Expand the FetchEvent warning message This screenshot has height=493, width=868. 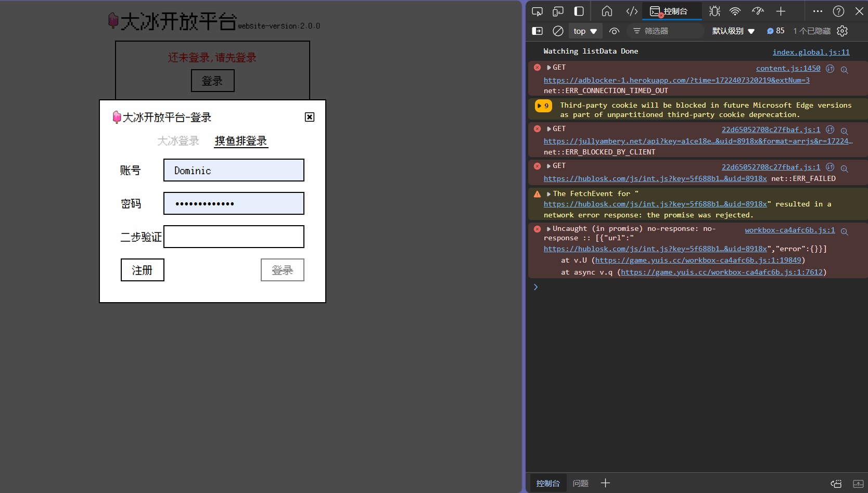(549, 194)
